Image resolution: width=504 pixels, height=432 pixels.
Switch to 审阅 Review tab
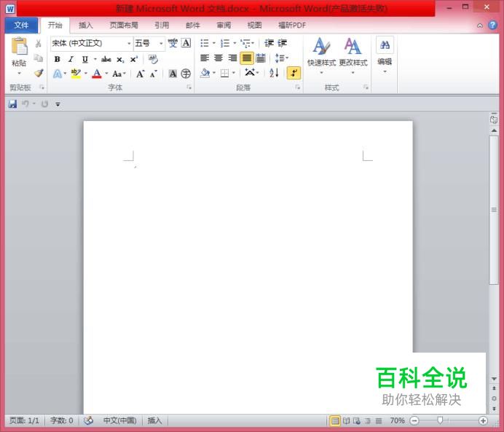(224, 25)
